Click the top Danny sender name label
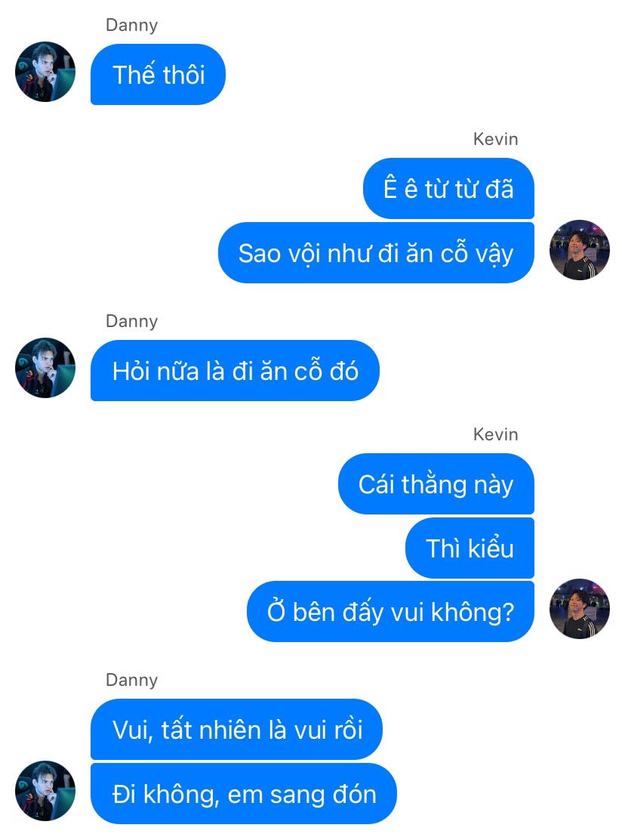Image resolution: width=625 pixels, height=840 pixels. (x=131, y=25)
